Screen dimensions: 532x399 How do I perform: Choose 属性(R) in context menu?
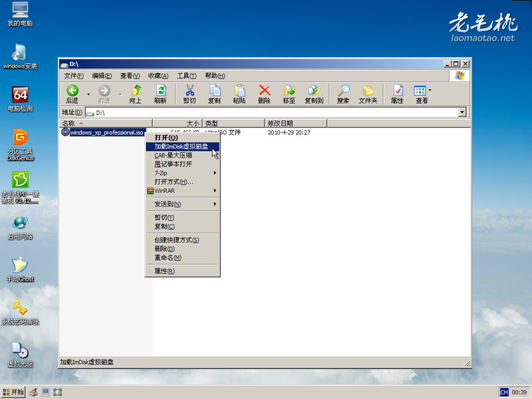182,271
